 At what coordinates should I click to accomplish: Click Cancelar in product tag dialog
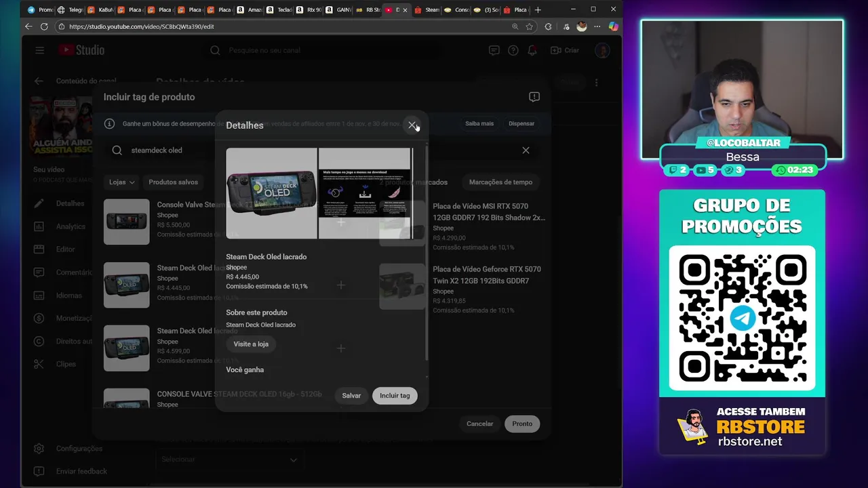click(x=479, y=424)
